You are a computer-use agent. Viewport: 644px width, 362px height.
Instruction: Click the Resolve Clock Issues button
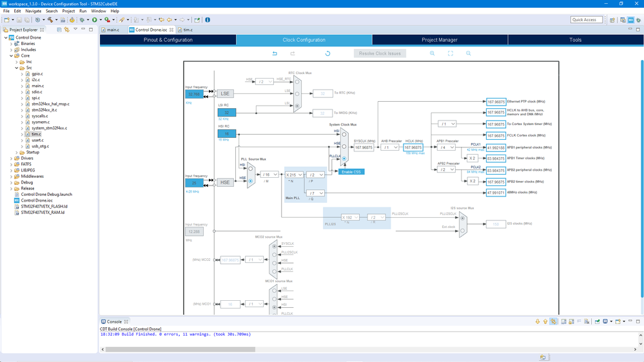click(380, 53)
